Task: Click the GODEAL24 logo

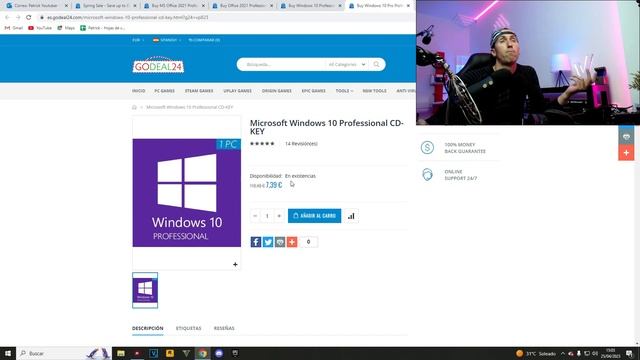Action: click(158, 65)
